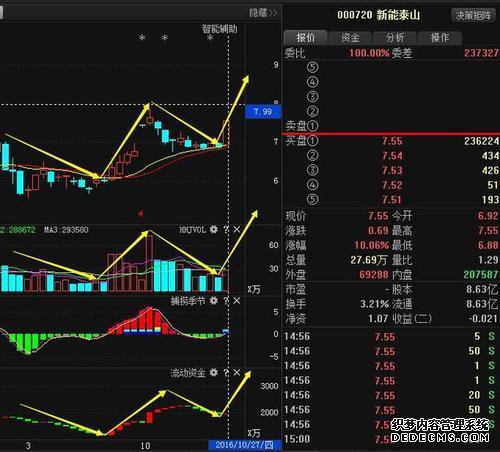This screenshot has width=500, height=452.
Task: Close the HMJVOL volume panel
Action: (237, 229)
